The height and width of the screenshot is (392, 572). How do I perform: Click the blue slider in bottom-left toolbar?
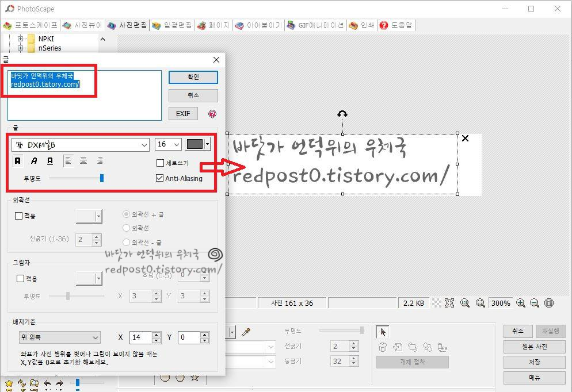pyautogui.click(x=77, y=383)
